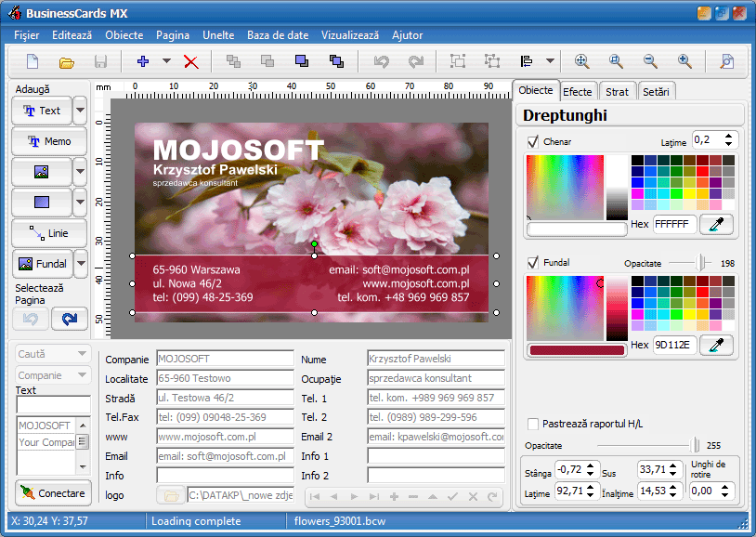This screenshot has width=756, height=537.
Task: Add a picture using the image button
Action: 42,171
